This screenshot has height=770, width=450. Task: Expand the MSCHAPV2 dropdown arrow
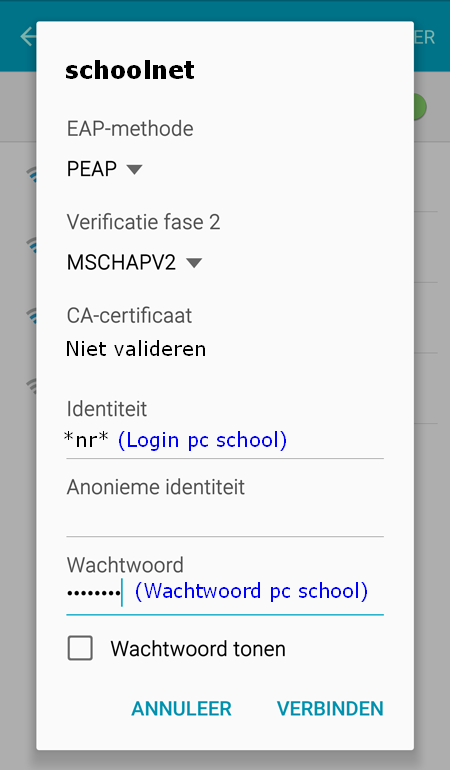194,263
